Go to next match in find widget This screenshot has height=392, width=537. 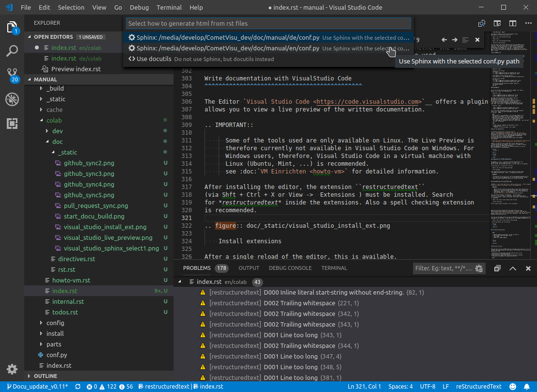(455, 40)
